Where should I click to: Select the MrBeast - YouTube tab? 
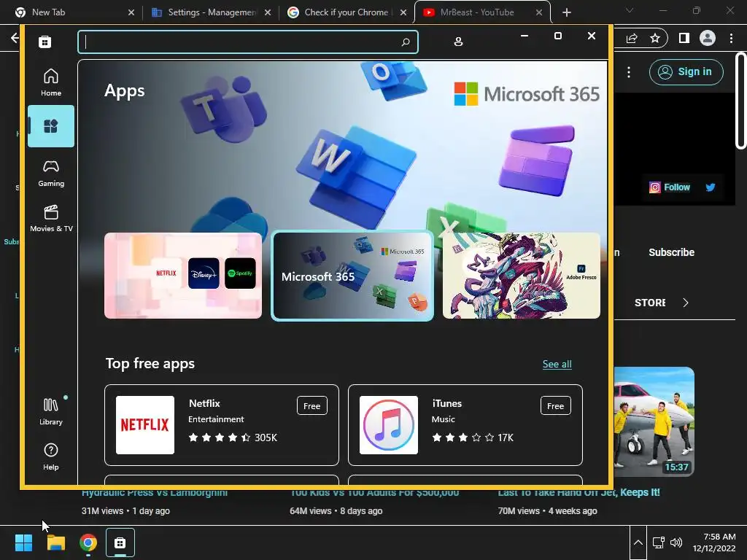point(482,12)
